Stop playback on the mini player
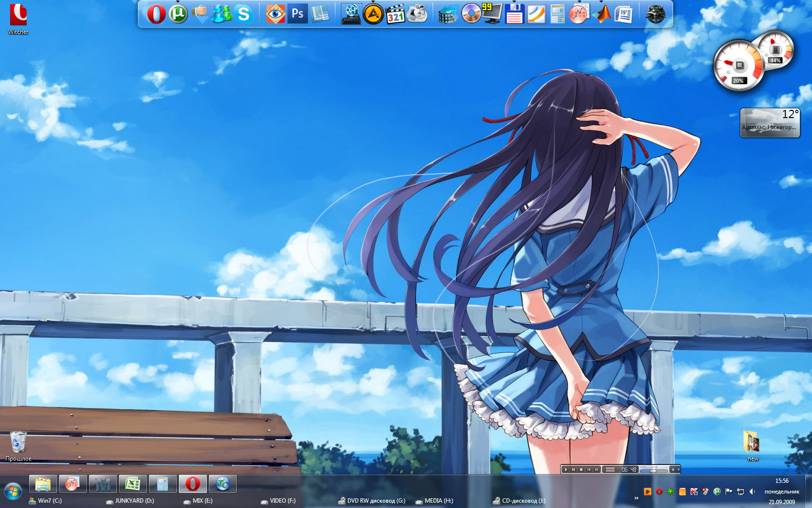Image resolution: width=812 pixels, height=508 pixels. point(581,469)
